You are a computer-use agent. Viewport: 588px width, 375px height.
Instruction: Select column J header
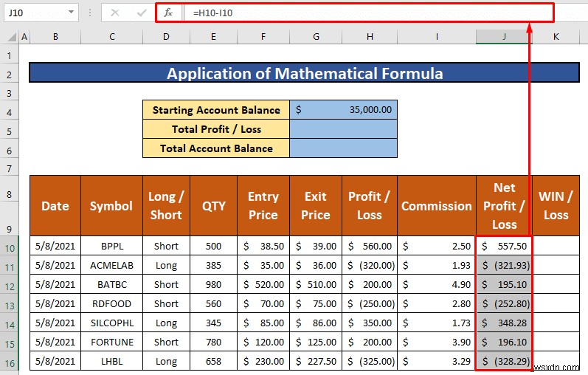[x=505, y=37]
